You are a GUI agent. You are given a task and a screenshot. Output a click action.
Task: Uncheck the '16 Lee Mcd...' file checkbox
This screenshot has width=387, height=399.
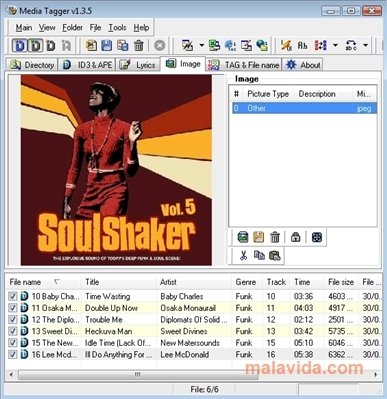13,355
